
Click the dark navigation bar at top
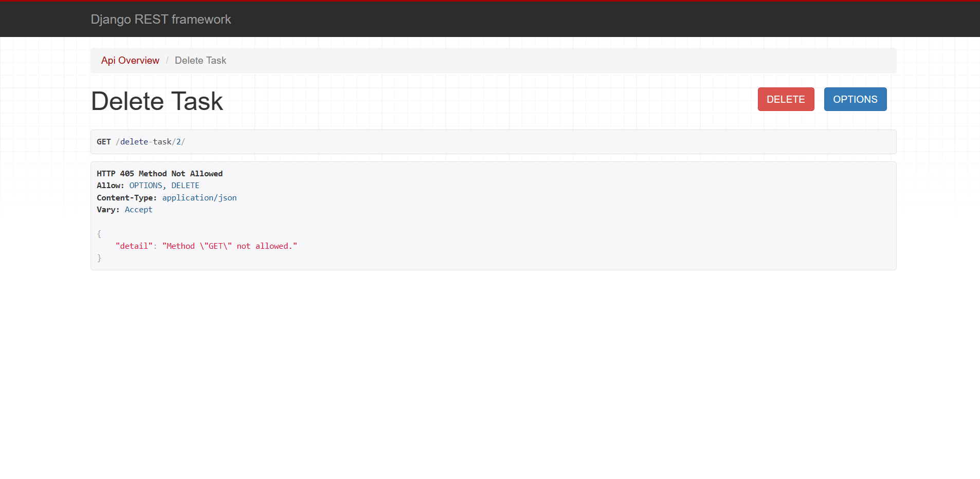tap(488, 19)
